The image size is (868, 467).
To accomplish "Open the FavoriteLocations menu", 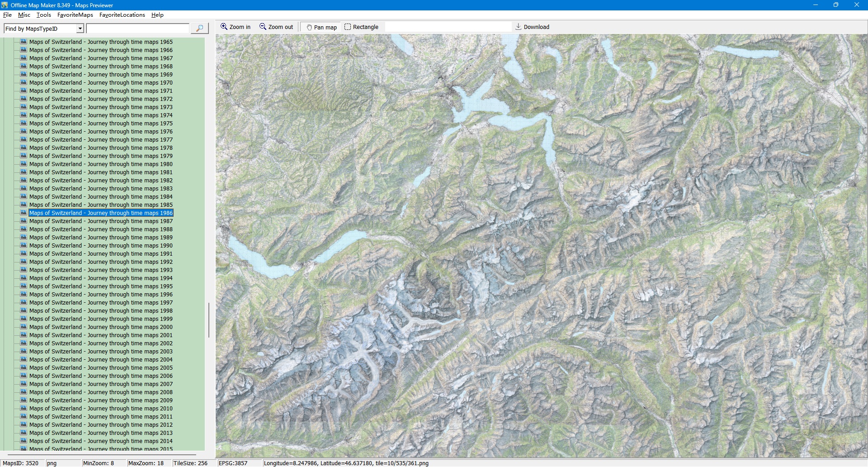I will (x=122, y=15).
